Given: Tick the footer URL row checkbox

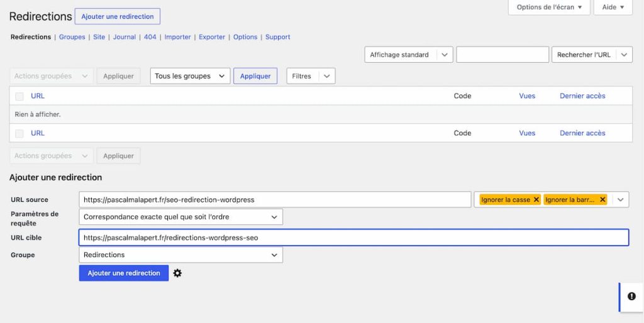Looking at the screenshot, I should coord(19,133).
